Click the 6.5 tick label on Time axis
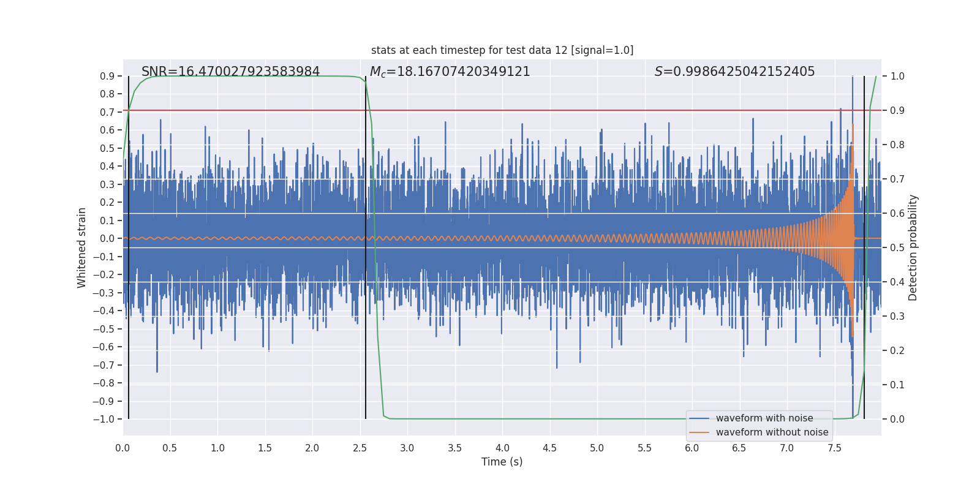The height and width of the screenshot is (490, 980). click(x=739, y=448)
